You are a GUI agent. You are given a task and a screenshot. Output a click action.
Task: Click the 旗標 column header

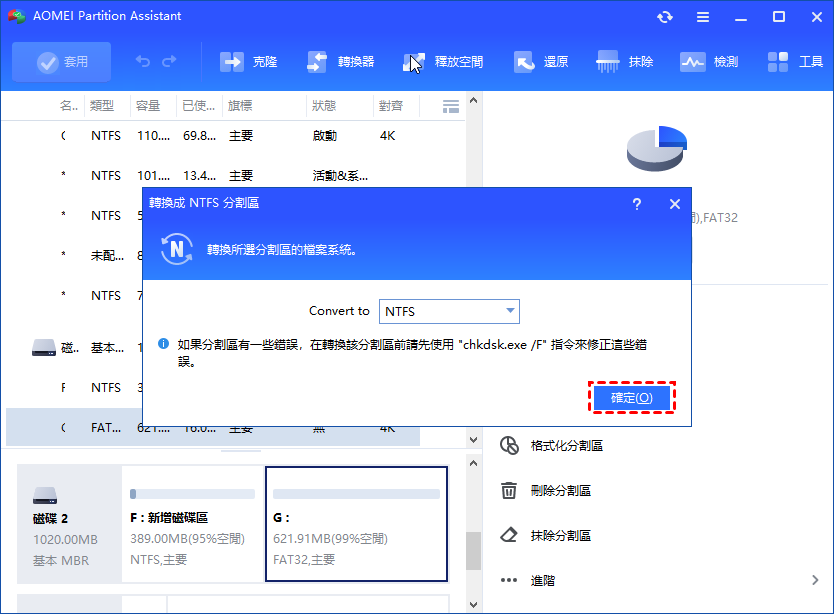pos(240,106)
